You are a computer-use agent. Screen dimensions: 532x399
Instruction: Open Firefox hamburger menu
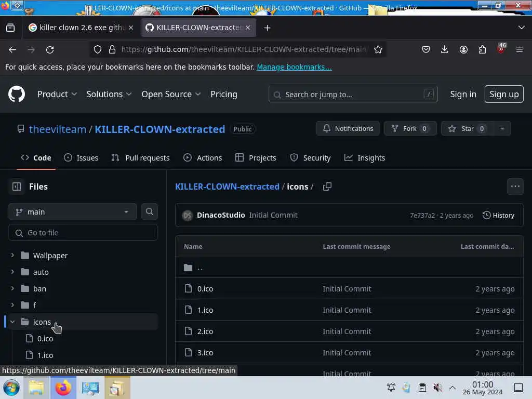pyautogui.click(x=520, y=49)
